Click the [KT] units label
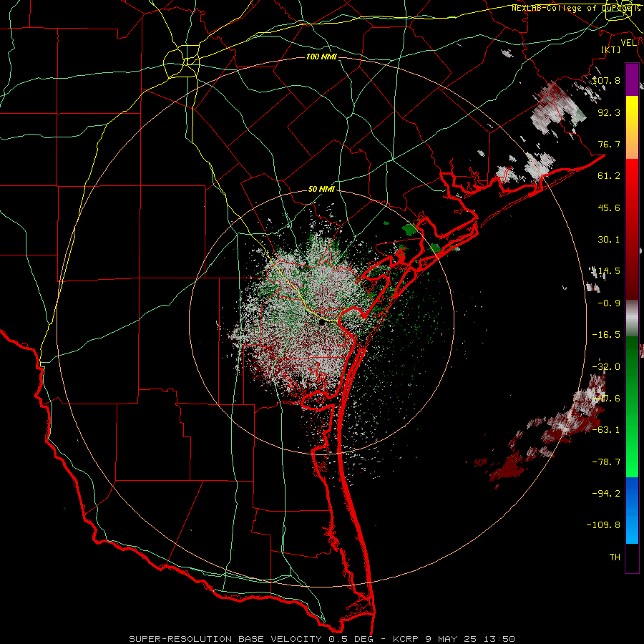This screenshot has height=644, width=644. (x=611, y=49)
